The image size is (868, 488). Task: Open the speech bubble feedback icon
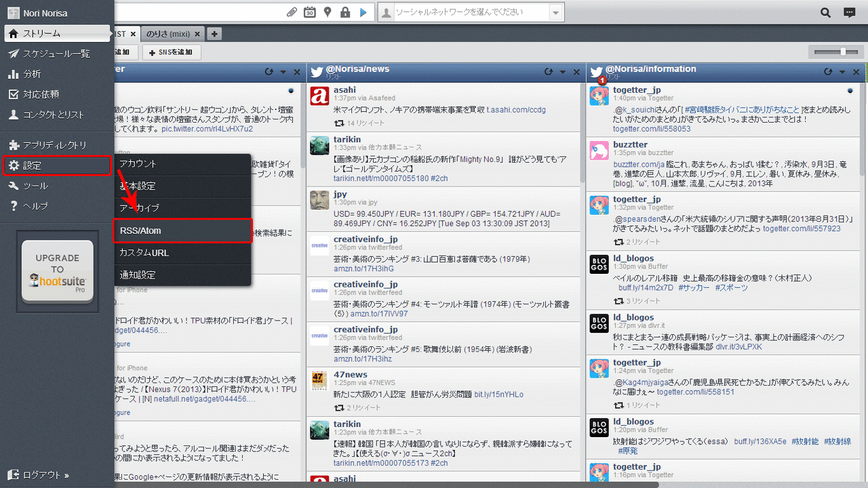pos(849,12)
